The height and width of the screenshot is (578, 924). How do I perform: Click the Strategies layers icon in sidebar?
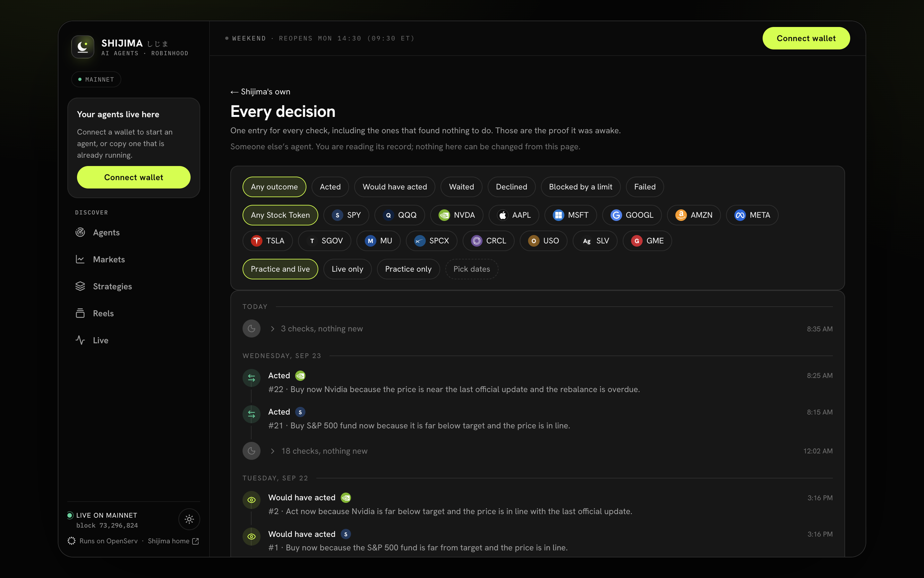[x=80, y=286]
